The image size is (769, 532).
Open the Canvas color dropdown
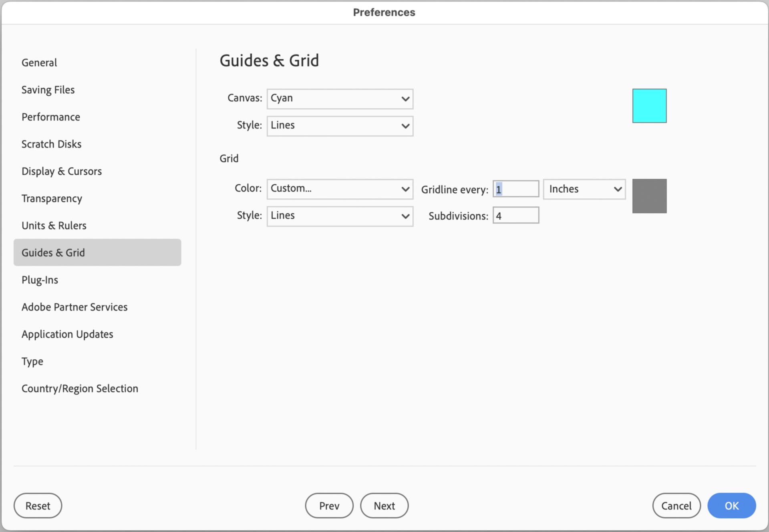coord(339,98)
